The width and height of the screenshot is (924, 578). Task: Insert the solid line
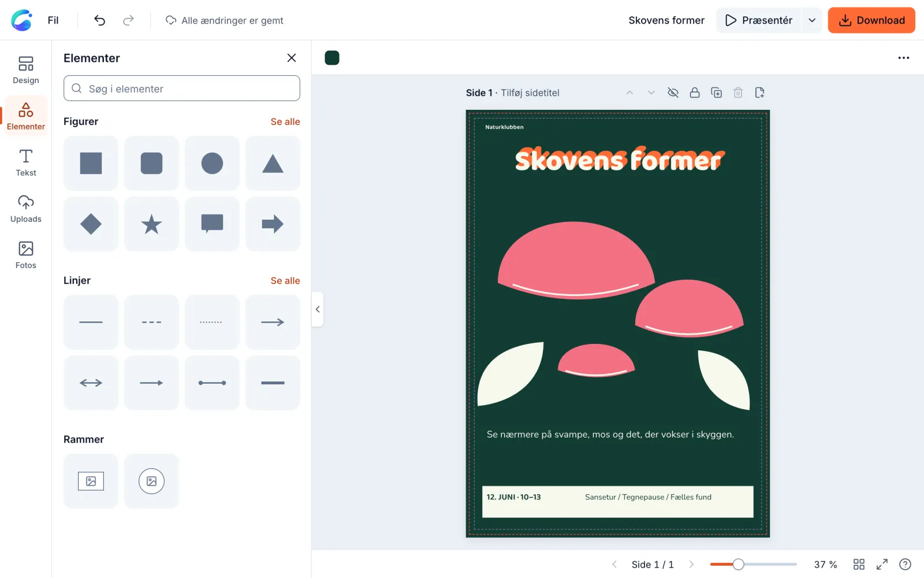91,322
